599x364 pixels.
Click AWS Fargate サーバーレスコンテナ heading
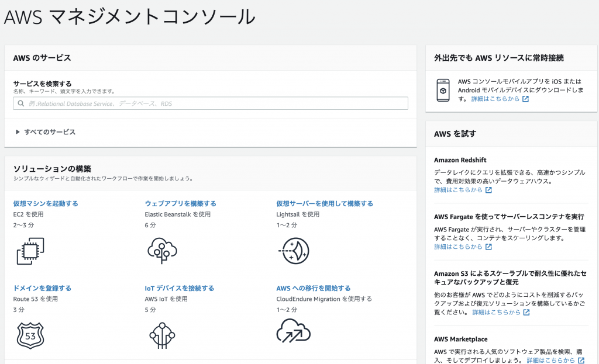click(509, 217)
